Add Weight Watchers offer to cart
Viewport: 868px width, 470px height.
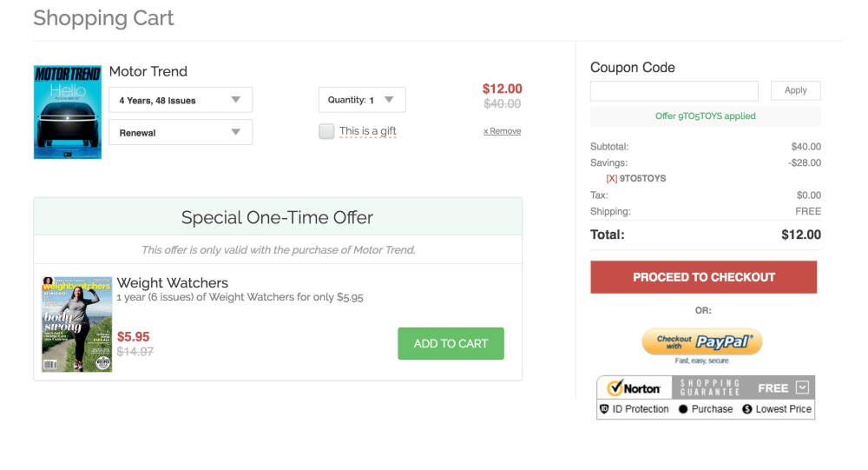tap(450, 343)
